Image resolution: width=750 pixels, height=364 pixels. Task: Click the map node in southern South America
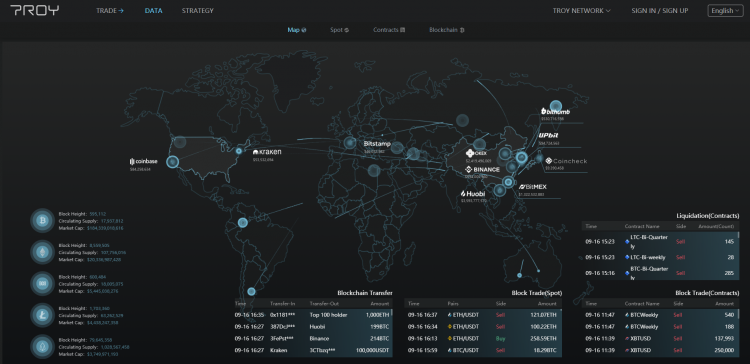pos(251,291)
